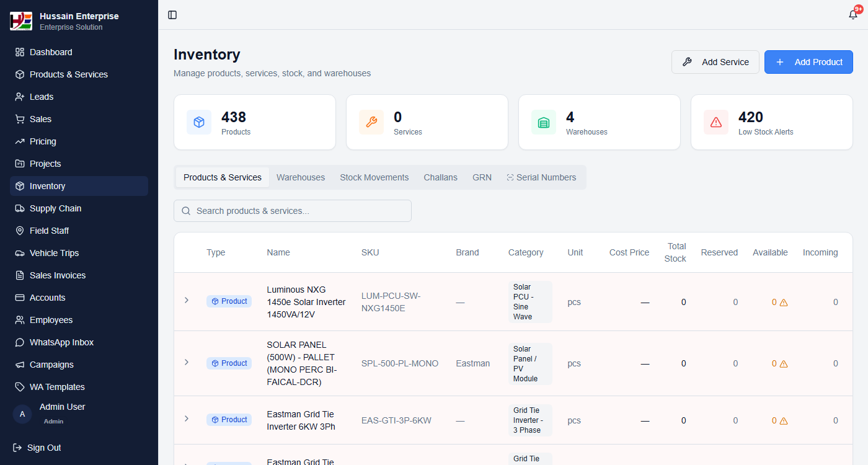
Task: Click the Admin User avatar
Action: click(22, 414)
